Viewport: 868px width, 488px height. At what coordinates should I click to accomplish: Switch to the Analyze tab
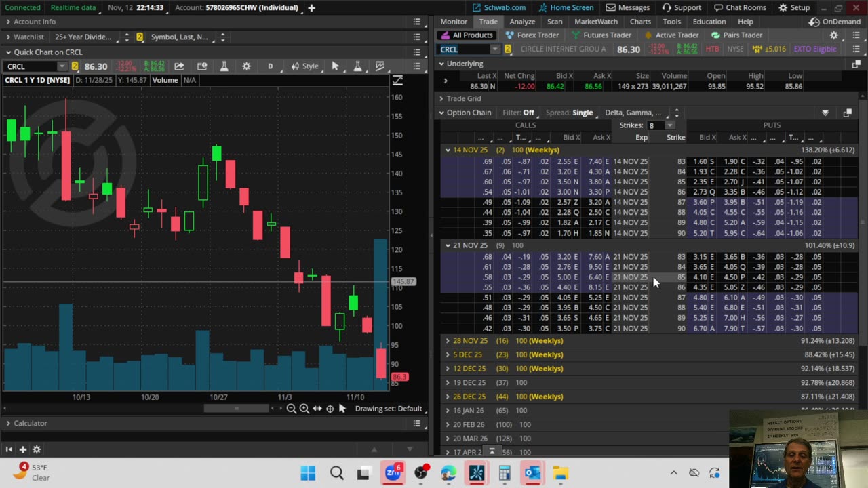click(522, 22)
